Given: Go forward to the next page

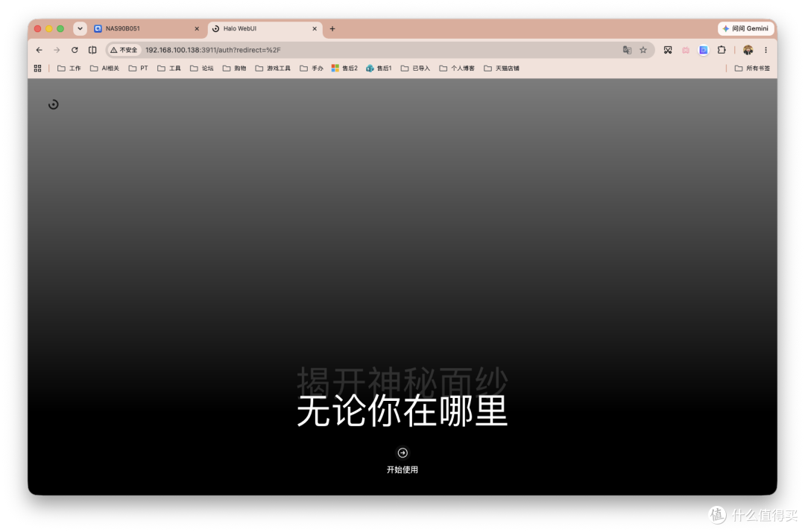Looking at the screenshot, I should 57,50.
